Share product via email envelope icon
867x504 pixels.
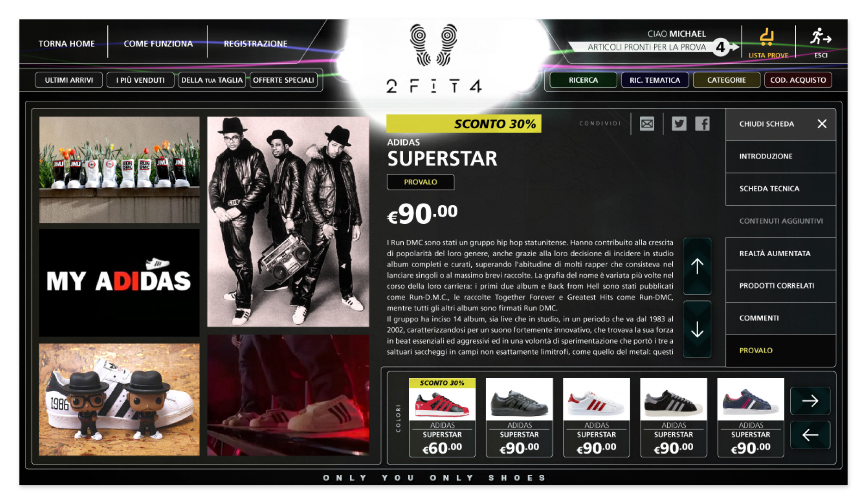click(x=647, y=124)
